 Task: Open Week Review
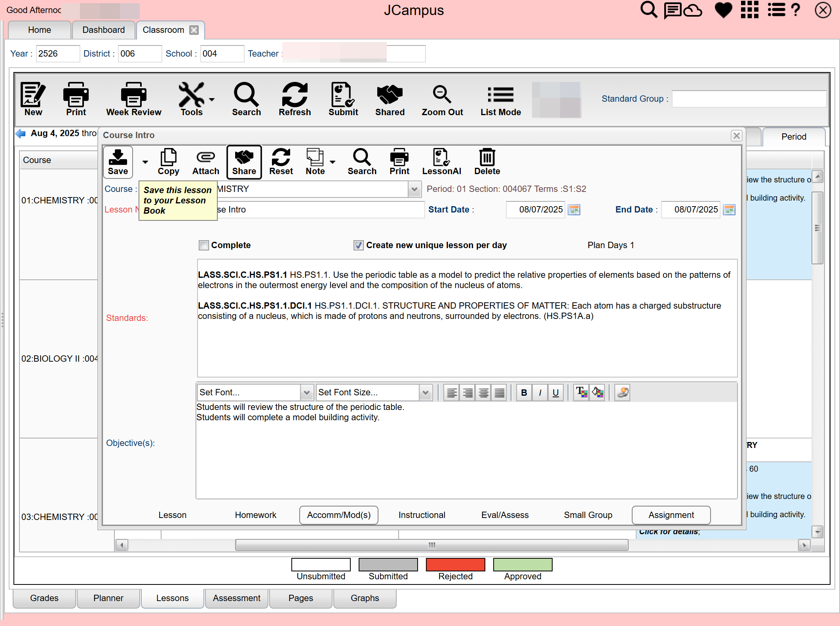134,99
